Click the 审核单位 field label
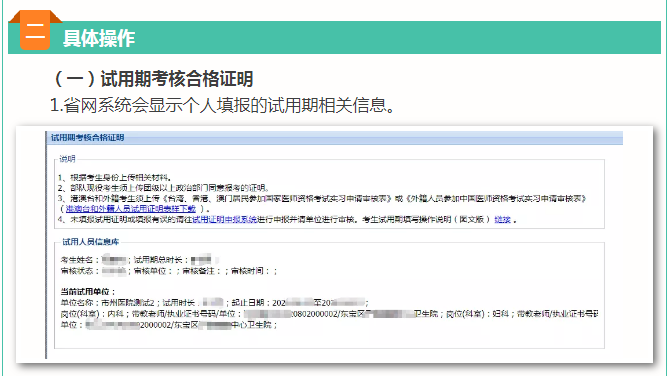The height and width of the screenshot is (376, 669). point(152,271)
